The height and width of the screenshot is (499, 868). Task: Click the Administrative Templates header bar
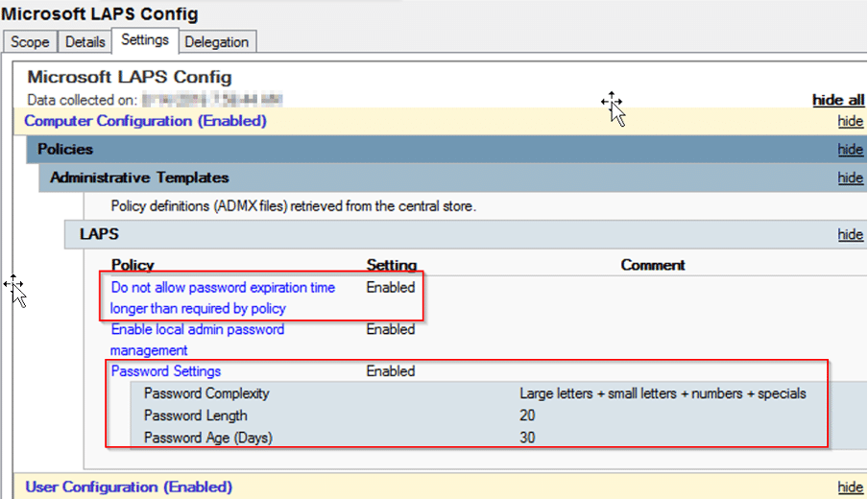[139, 178]
